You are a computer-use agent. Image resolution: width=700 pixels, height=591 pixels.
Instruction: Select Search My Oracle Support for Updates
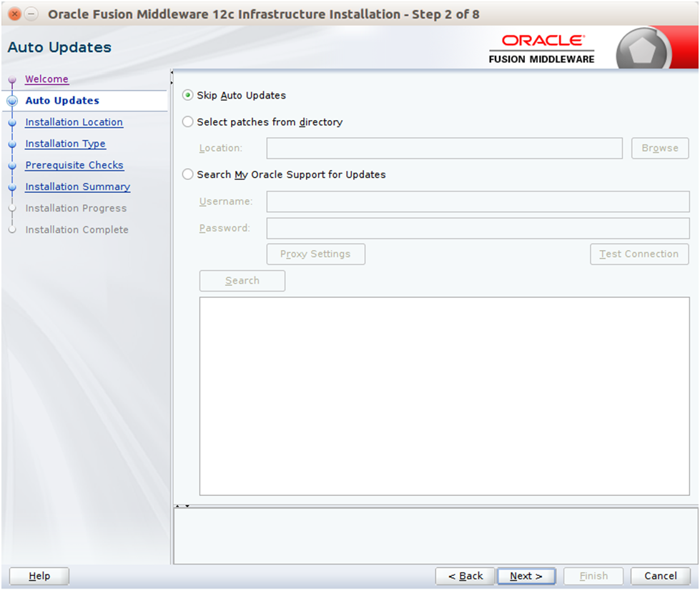pos(188,174)
